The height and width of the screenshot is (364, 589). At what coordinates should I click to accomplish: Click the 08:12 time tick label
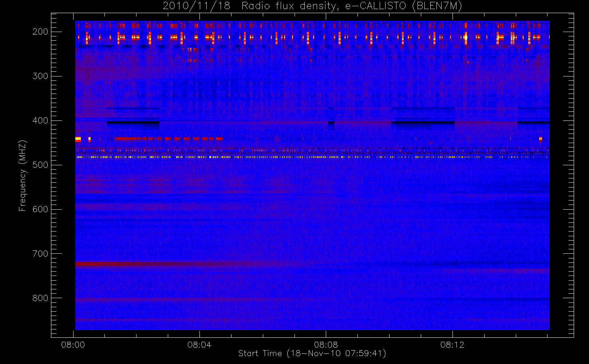pos(452,345)
